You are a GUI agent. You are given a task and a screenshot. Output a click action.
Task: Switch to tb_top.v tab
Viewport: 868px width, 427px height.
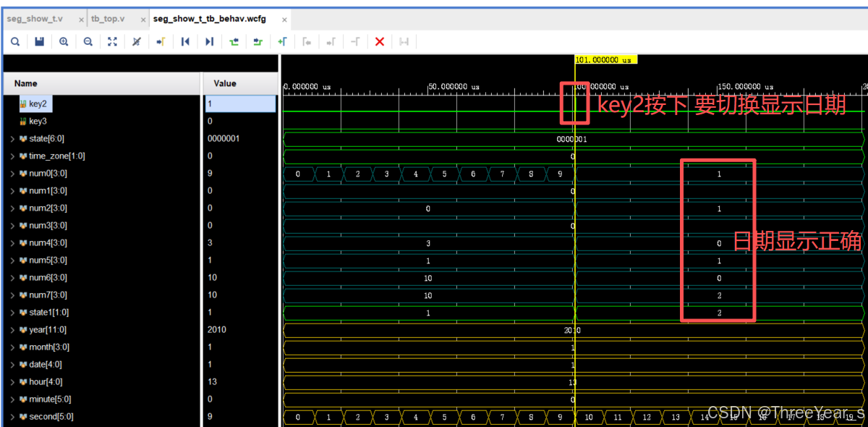pos(108,19)
